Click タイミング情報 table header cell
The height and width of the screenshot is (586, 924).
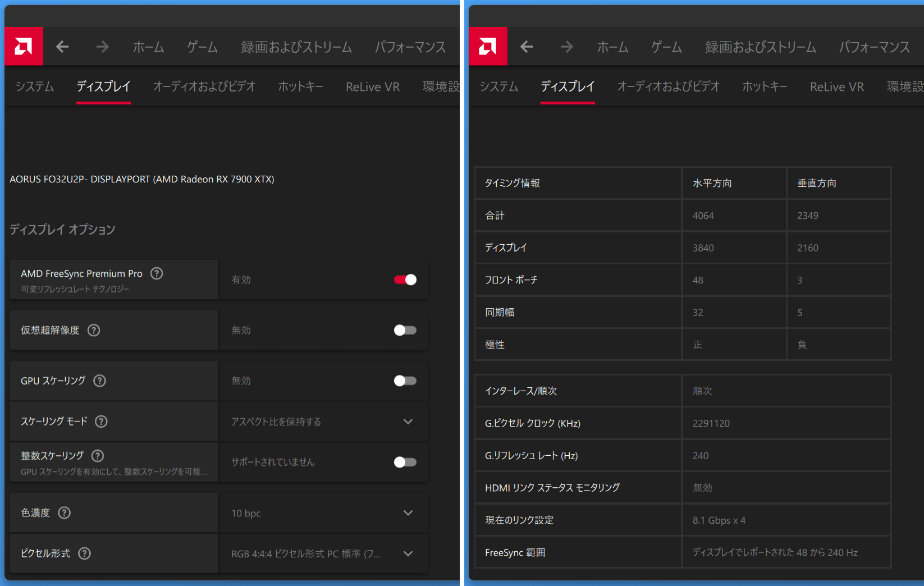578,183
